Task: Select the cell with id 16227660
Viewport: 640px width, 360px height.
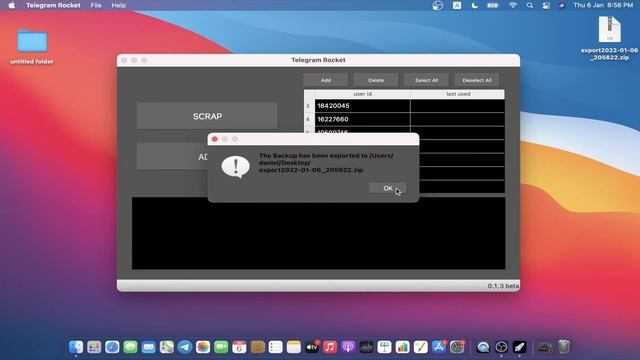Action: tap(362, 119)
